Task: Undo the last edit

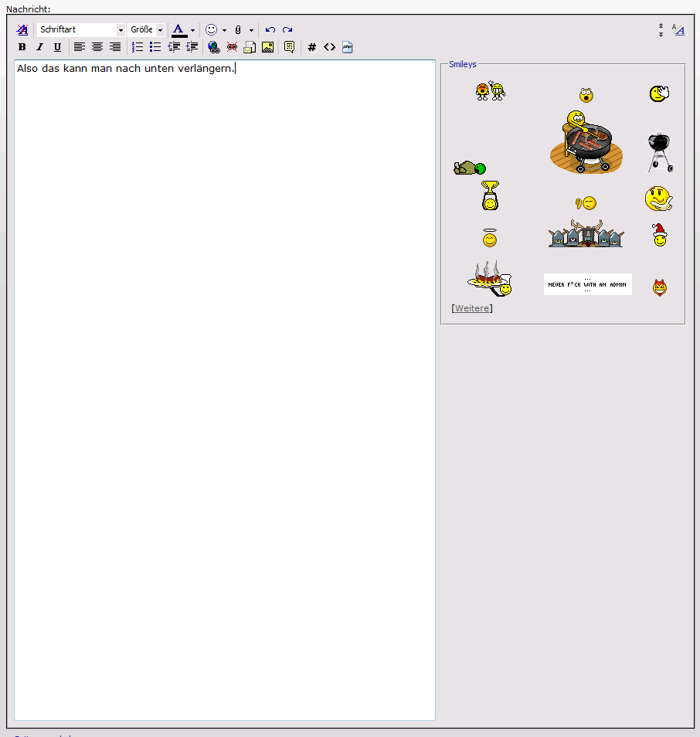Action: coord(270,29)
